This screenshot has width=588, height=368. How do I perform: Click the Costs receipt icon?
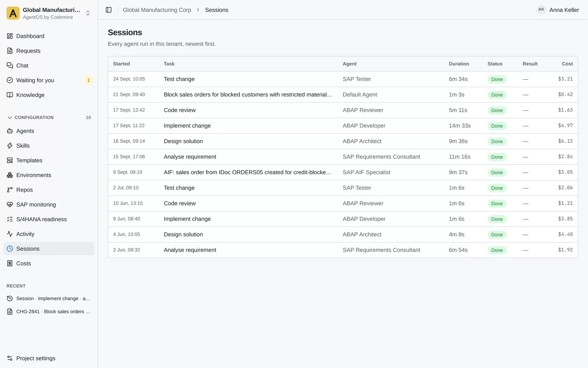point(10,263)
